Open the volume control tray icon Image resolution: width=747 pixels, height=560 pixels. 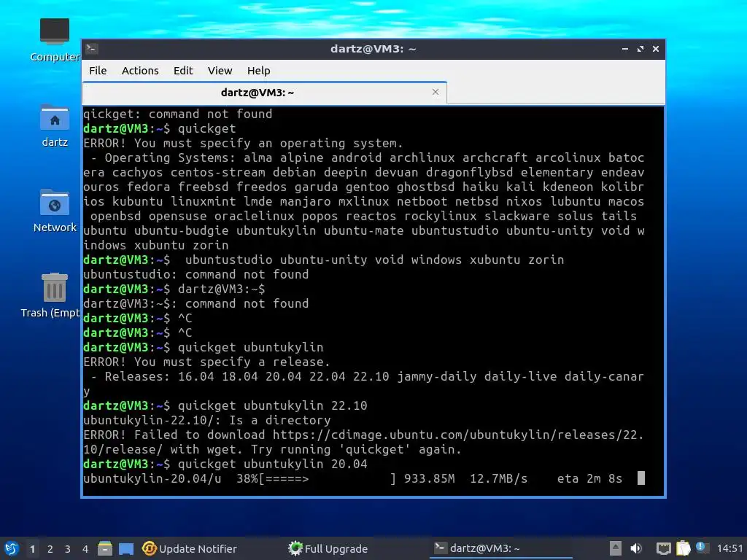636,548
